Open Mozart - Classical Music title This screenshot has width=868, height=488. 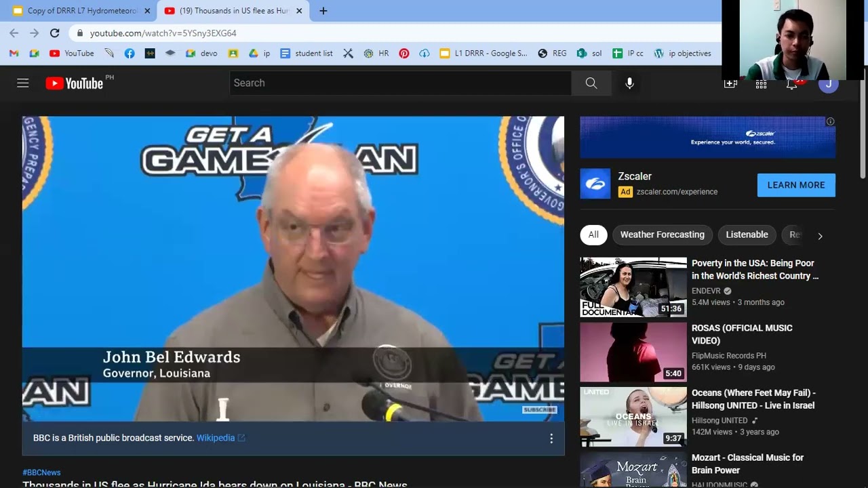[x=747, y=464]
